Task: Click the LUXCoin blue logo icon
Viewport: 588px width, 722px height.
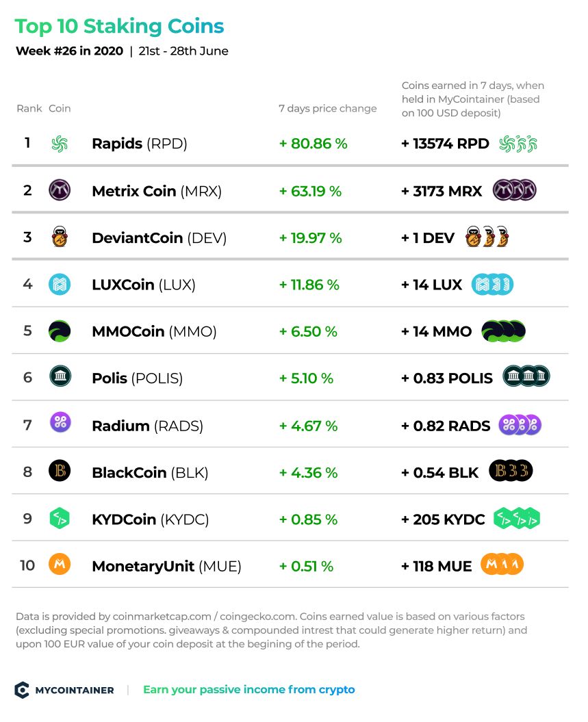Action: coord(60,284)
